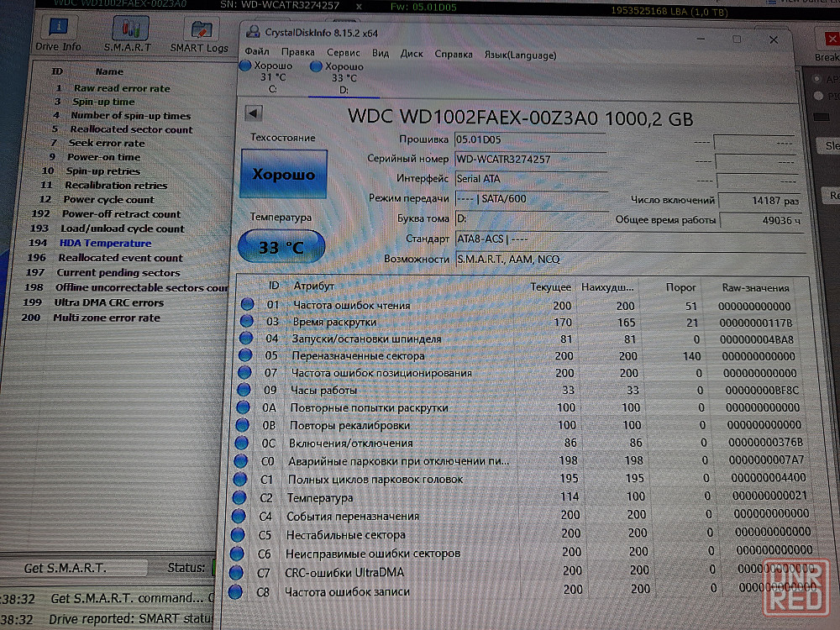Click status circle for 0B Повторы рекалибровки

click(242, 424)
